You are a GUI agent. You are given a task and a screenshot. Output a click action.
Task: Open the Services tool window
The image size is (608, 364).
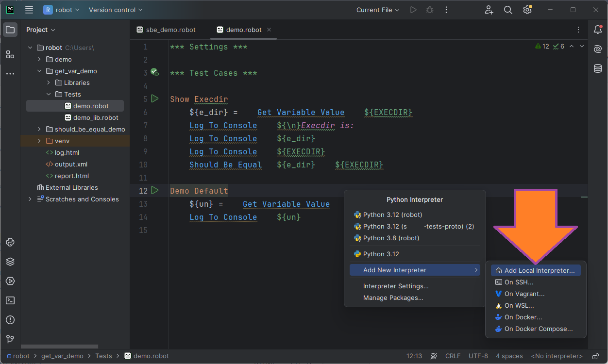point(10,281)
